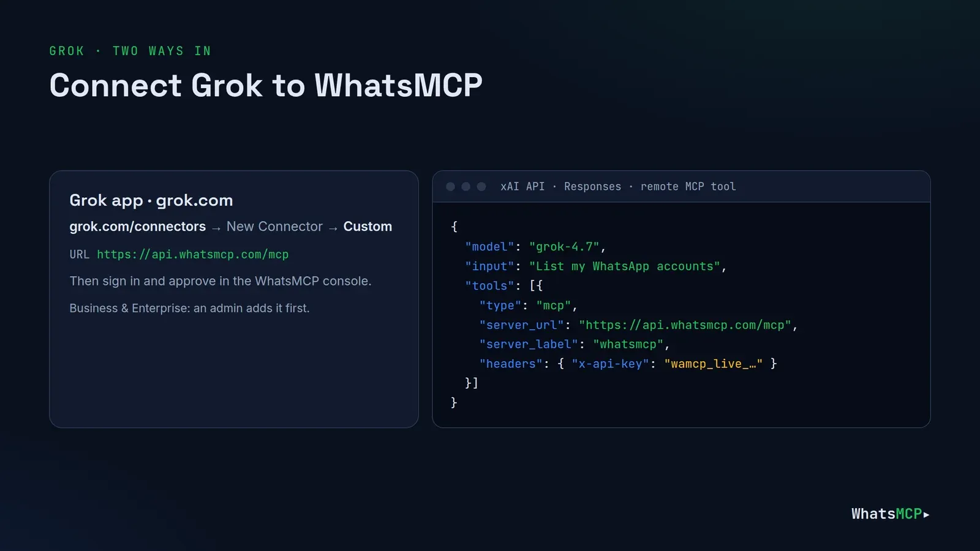Screen dimensions: 980x551
Task: Click the "wamcp_live_…" API key value
Action: (x=714, y=364)
